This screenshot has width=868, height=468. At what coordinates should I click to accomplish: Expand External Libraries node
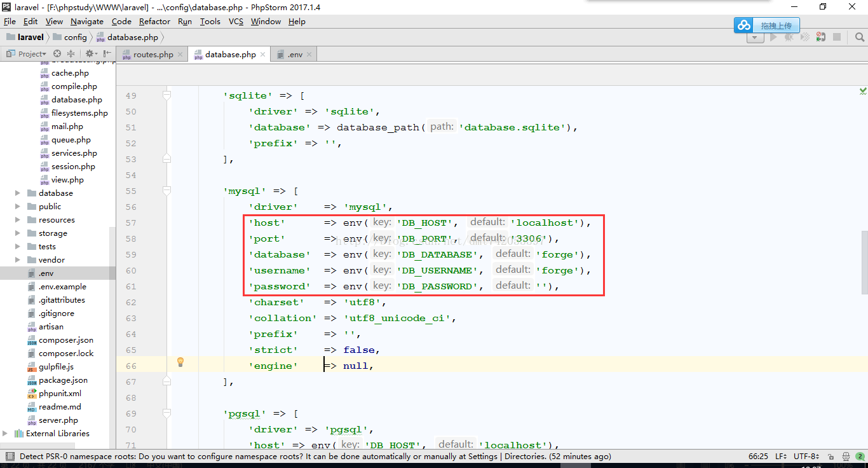click(6, 434)
